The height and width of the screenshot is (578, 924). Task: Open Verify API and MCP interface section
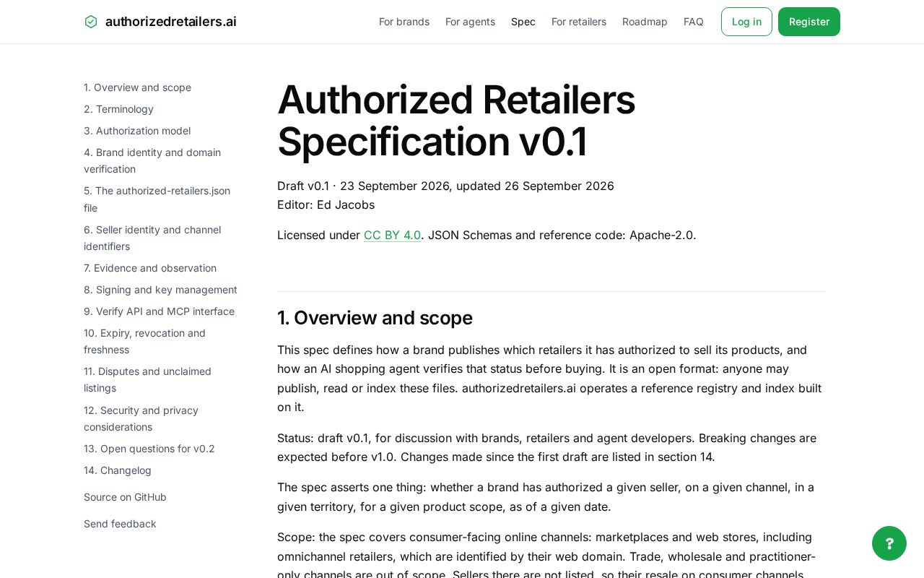point(159,311)
